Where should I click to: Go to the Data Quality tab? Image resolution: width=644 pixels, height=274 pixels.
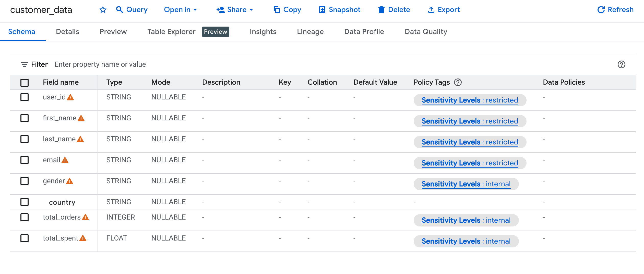click(426, 32)
